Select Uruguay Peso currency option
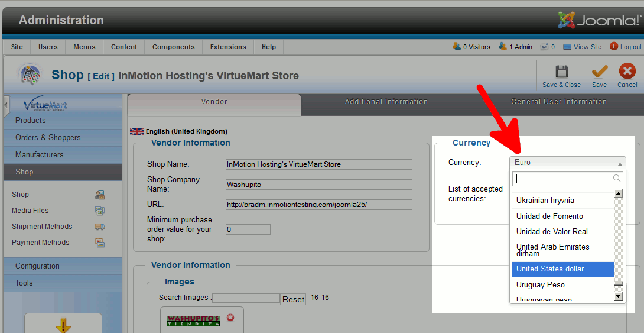 [x=562, y=285]
